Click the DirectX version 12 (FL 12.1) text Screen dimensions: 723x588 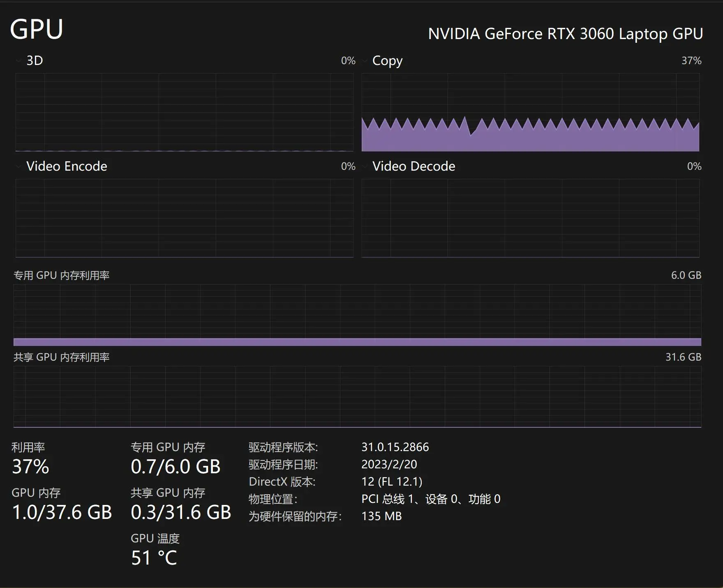coord(392,482)
